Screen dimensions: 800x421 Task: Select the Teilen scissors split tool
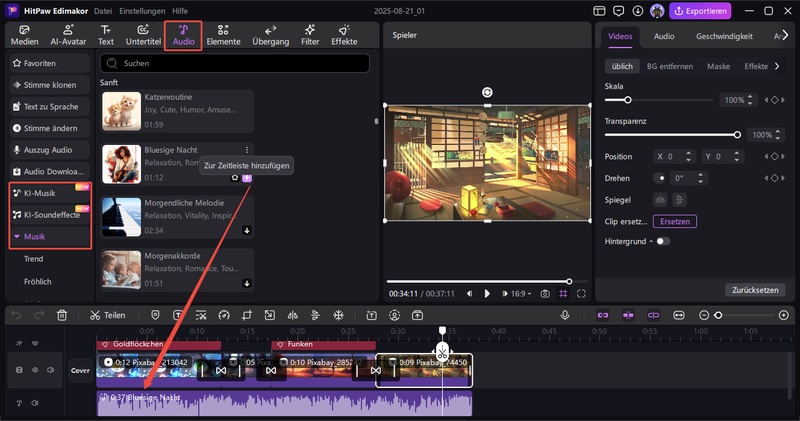[108, 315]
